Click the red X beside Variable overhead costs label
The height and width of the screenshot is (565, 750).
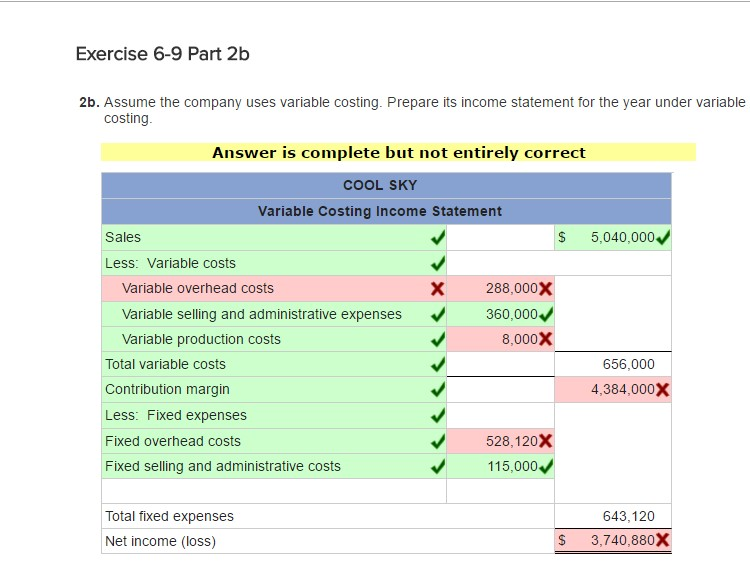pos(437,288)
